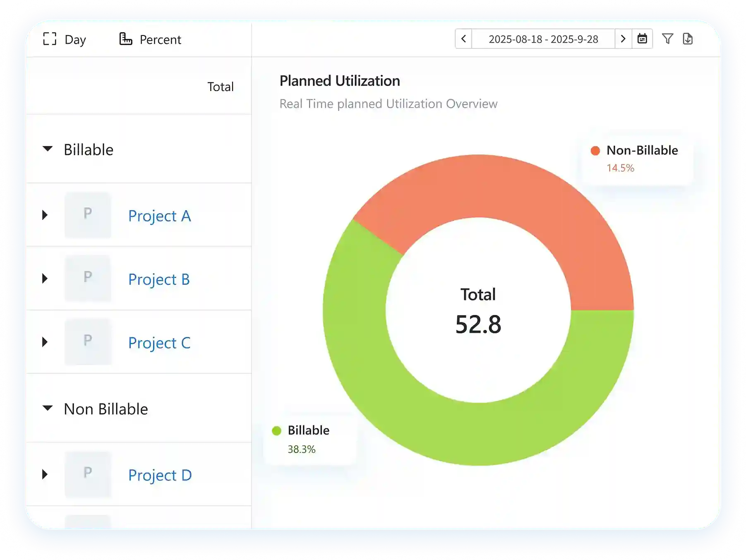Collapse the Billable group
The width and height of the screenshot is (746, 560).
(48, 149)
